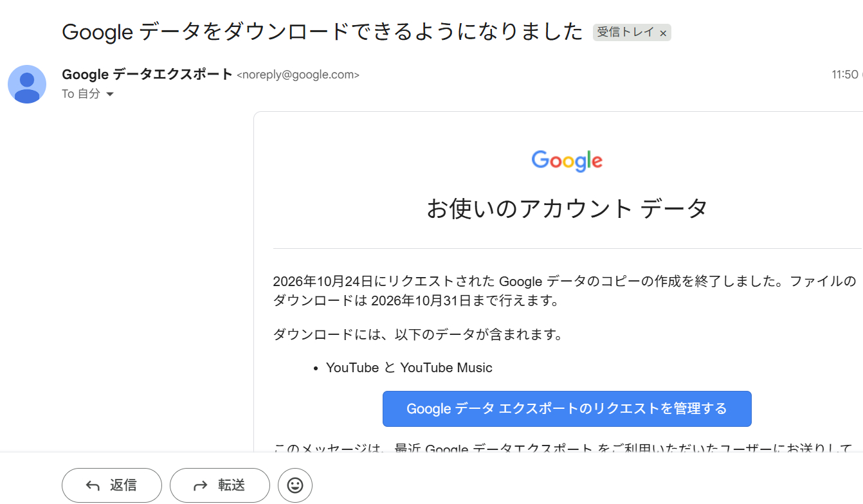Screen dimensions: 863x504
Task: Click the paragraph beginning 2026年10月24日にリクエストされた
Action: tap(566, 291)
